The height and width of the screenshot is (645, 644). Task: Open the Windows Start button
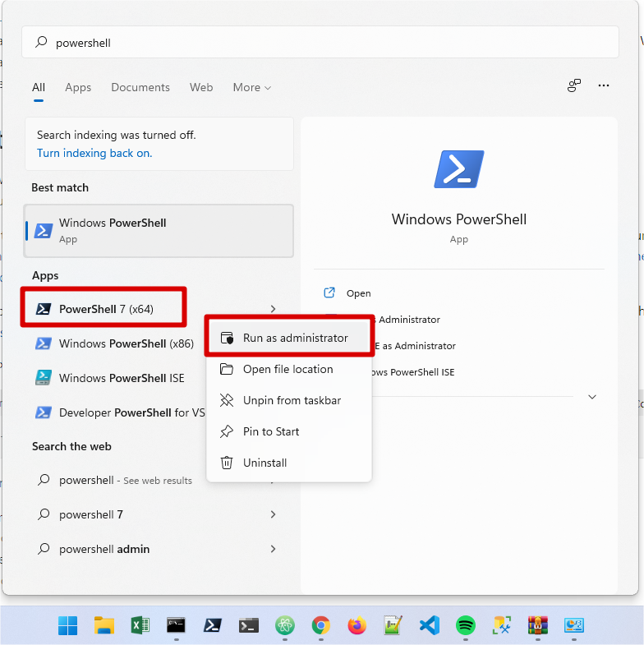pos(68,625)
